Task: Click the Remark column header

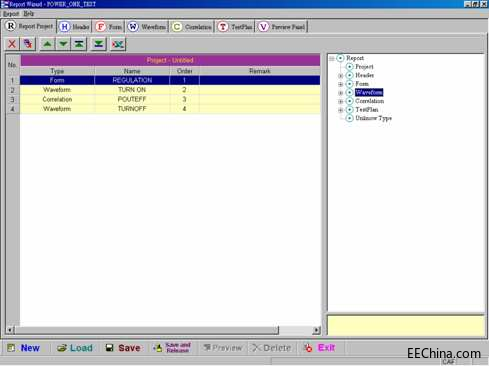Action: (260, 71)
